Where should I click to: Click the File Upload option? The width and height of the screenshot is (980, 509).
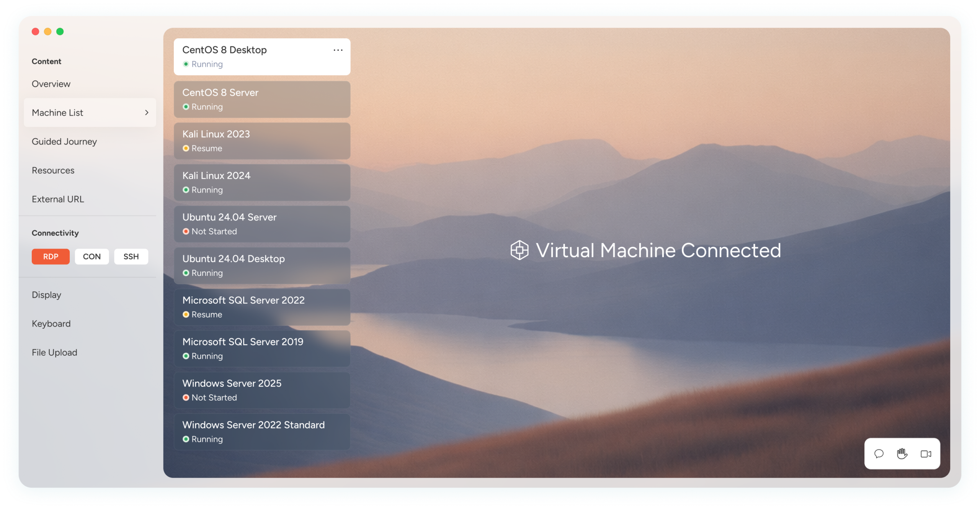point(54,352)
